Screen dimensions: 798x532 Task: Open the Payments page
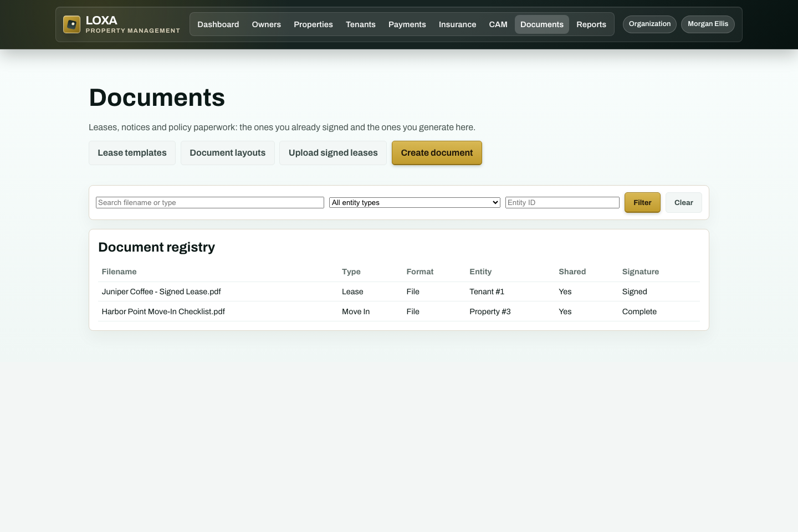[407, 24]
